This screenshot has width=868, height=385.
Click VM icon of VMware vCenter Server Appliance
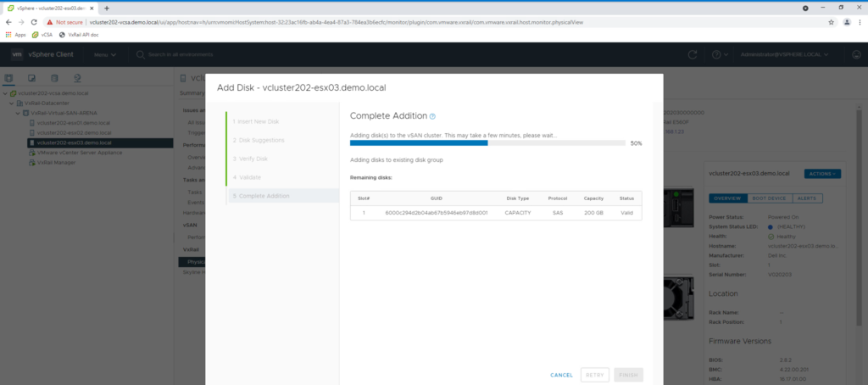click(31, 153)
